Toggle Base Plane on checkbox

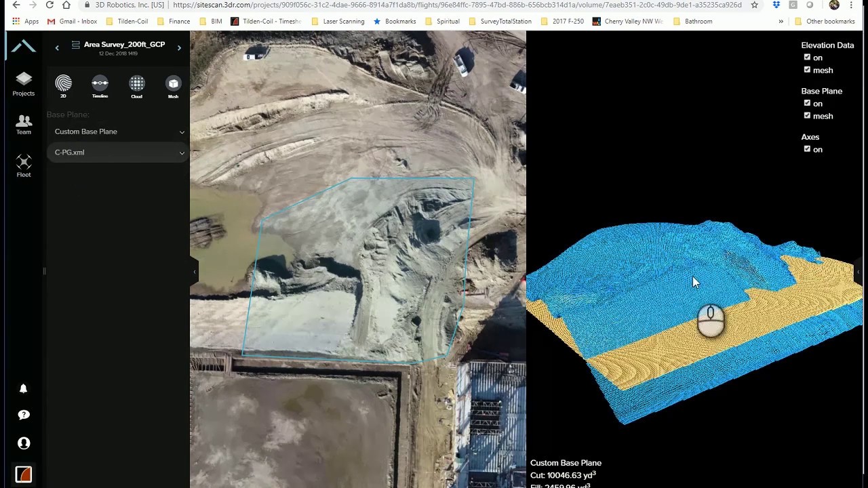pos(807,103)
